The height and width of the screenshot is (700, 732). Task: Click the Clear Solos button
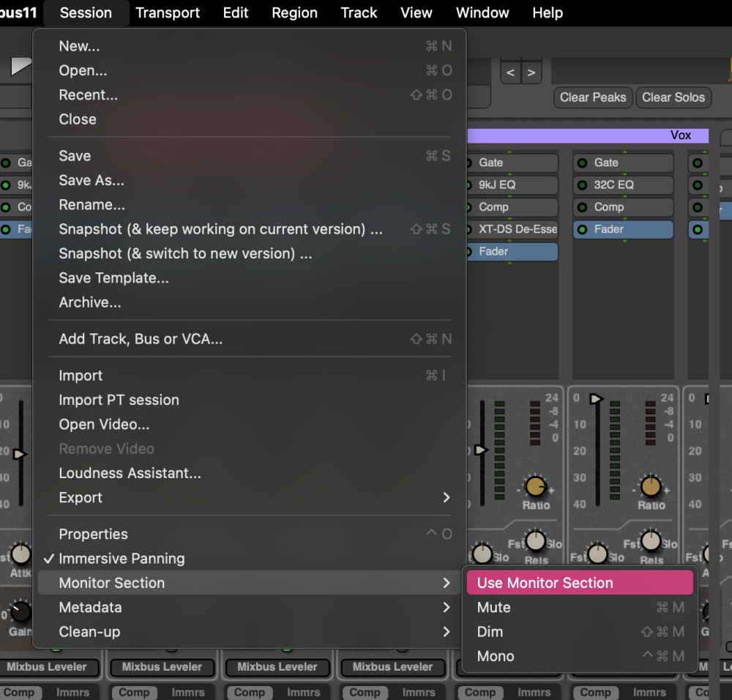[x=673, y=97]
